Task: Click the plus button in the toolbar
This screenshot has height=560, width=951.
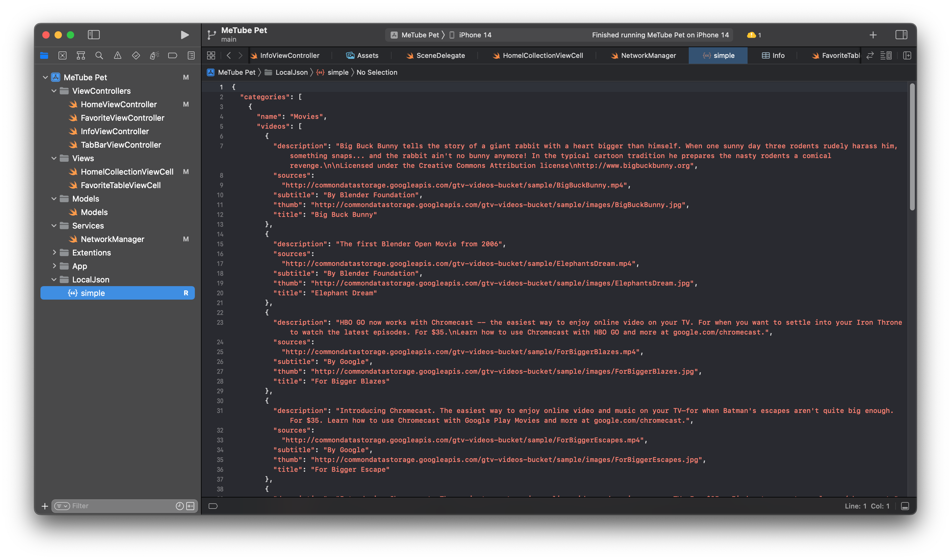Action: pyautogui.click(x=873, y=35)
